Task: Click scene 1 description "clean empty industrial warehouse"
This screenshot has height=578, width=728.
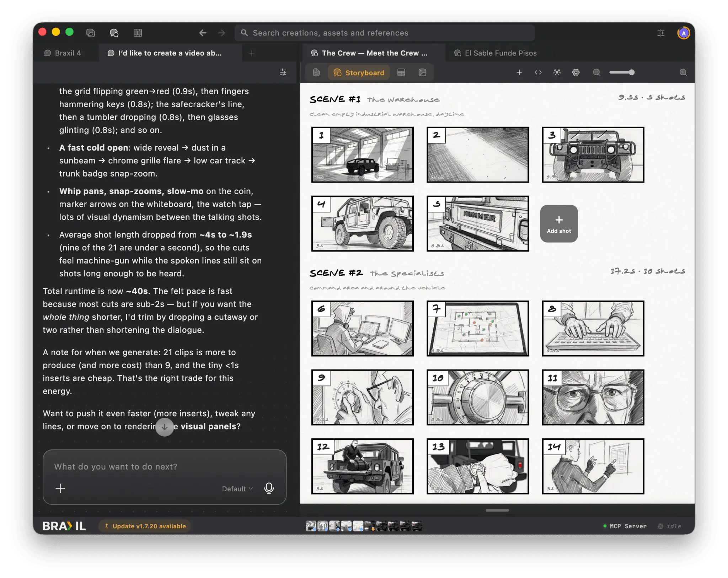Action: click(386, 114)
